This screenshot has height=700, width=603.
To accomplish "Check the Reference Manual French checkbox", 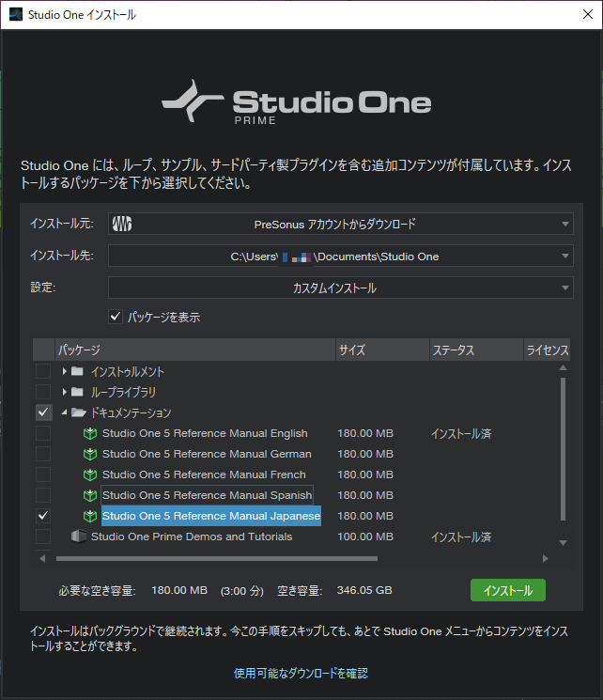I will [43, 474].
